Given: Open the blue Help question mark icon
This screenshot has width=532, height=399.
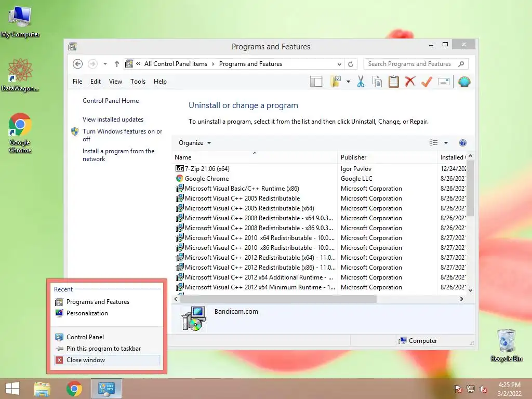Looking at the screenshot, I should point(462,143).
